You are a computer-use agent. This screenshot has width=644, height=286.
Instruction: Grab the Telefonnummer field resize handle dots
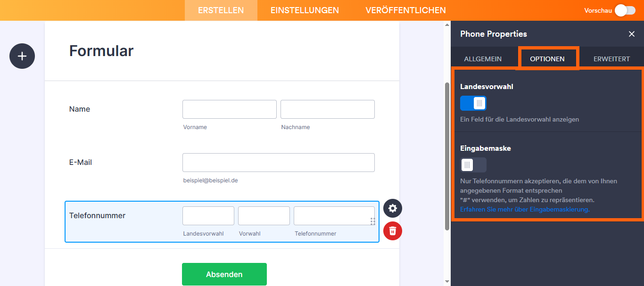click(x=373, y=221)
